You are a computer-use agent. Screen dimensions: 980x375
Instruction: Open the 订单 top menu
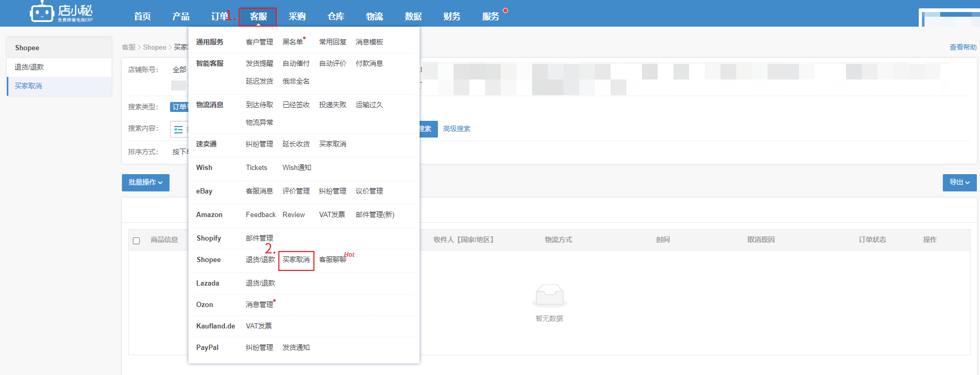coord(220,17)
